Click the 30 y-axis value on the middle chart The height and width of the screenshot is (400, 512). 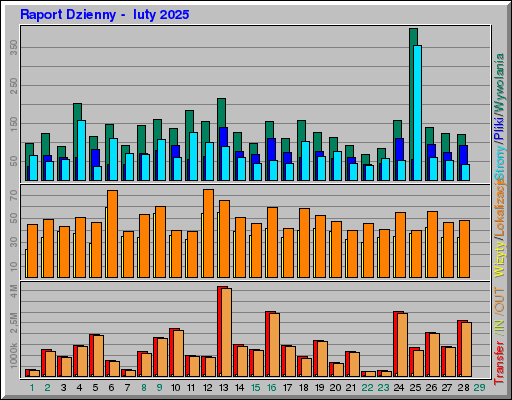tap(14, 242)
